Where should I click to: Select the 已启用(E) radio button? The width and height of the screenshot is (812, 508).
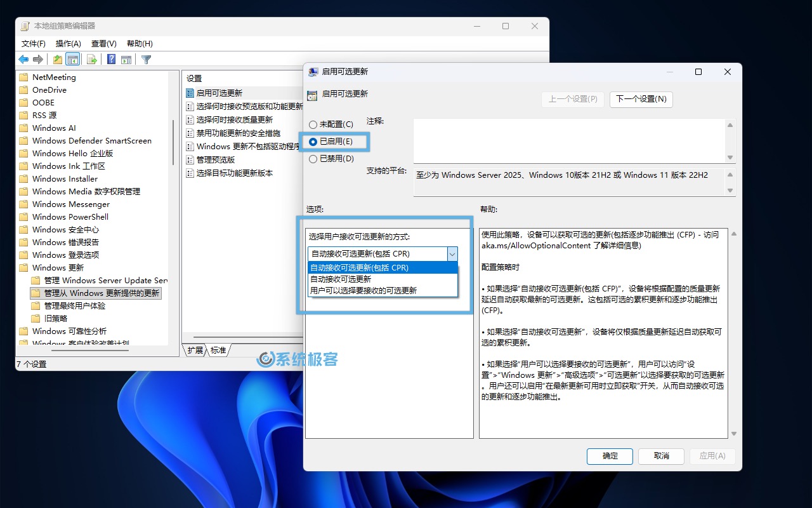click(313, 142)
